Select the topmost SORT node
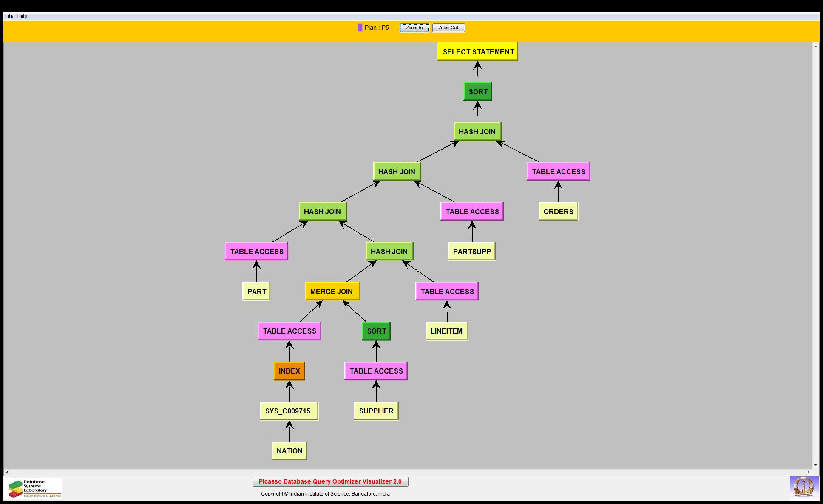 click(x=477, y=92)
